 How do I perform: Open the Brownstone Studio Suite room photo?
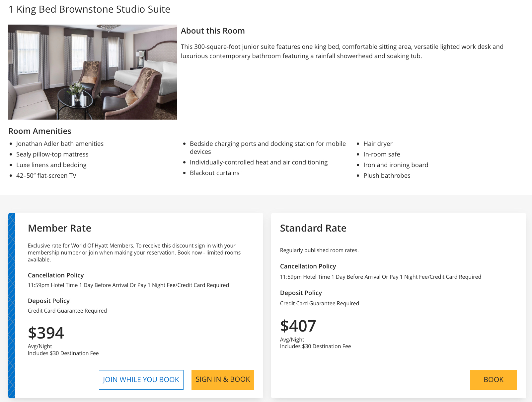pyautogui.click(x=93, y=72)
